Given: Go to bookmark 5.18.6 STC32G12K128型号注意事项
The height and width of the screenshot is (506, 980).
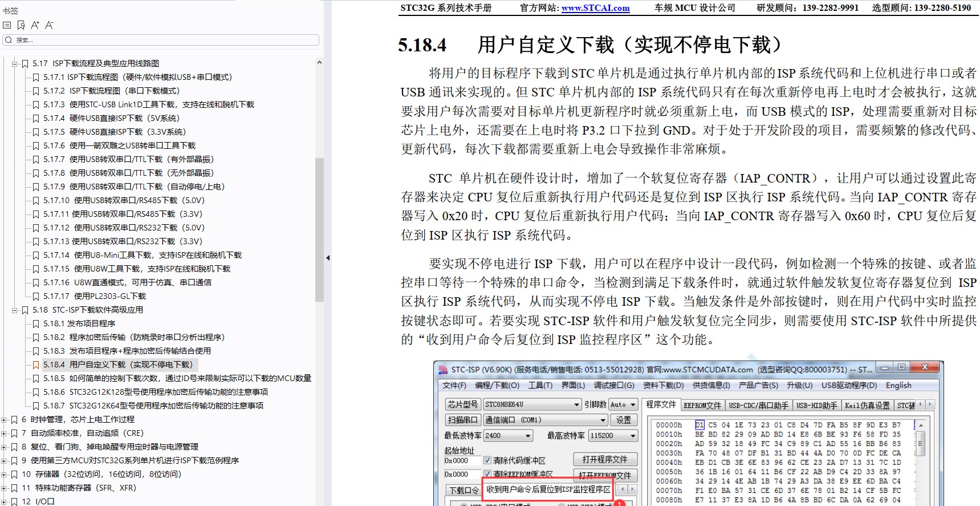Looking at the screenshot, I should click(156, 392).
